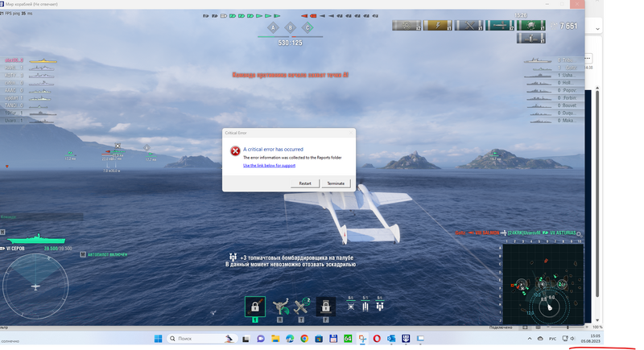Screen dimensions: 644x350
Task: Open Windows Start menu
Action: point(158,339)
